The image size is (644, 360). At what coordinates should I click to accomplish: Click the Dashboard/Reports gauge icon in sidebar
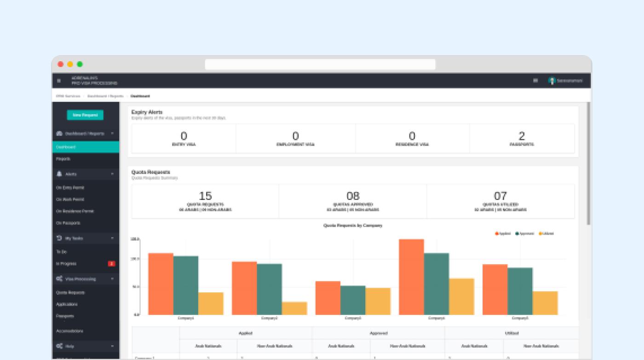click(59, 134)
